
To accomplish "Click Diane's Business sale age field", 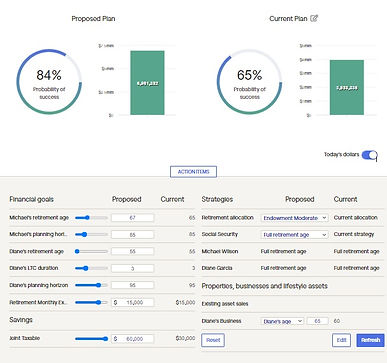I will tap(317, 321).
